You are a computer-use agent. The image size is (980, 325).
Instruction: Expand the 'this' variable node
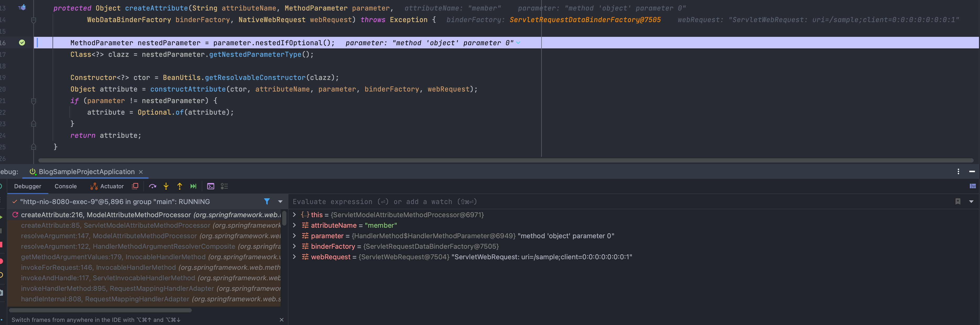coord(294,215)
